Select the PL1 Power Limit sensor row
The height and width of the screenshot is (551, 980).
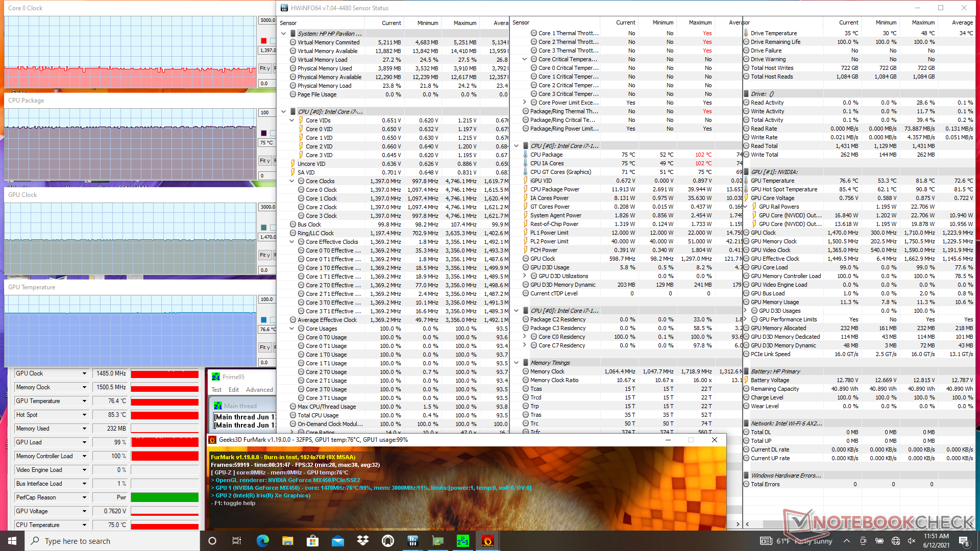click(x=627, y=233)
